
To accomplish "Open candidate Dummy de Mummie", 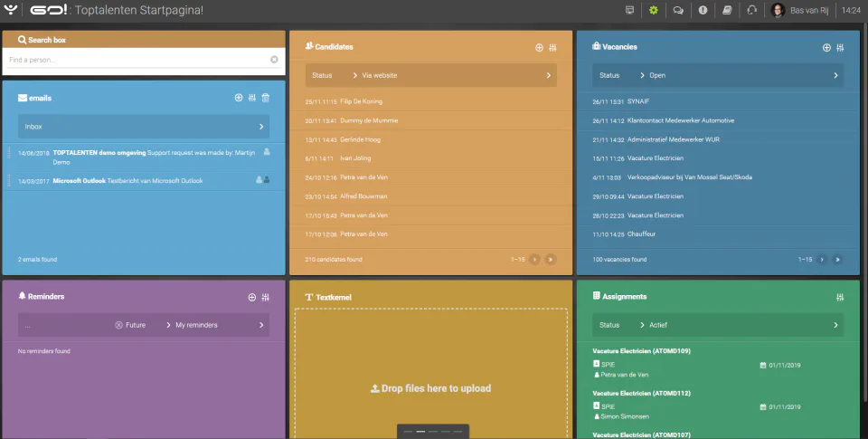I will pos(369,120).
